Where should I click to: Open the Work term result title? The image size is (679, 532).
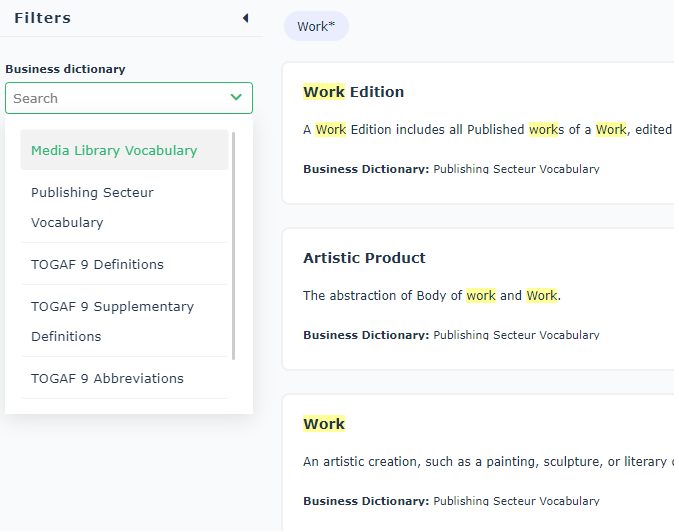coord(324,424)
